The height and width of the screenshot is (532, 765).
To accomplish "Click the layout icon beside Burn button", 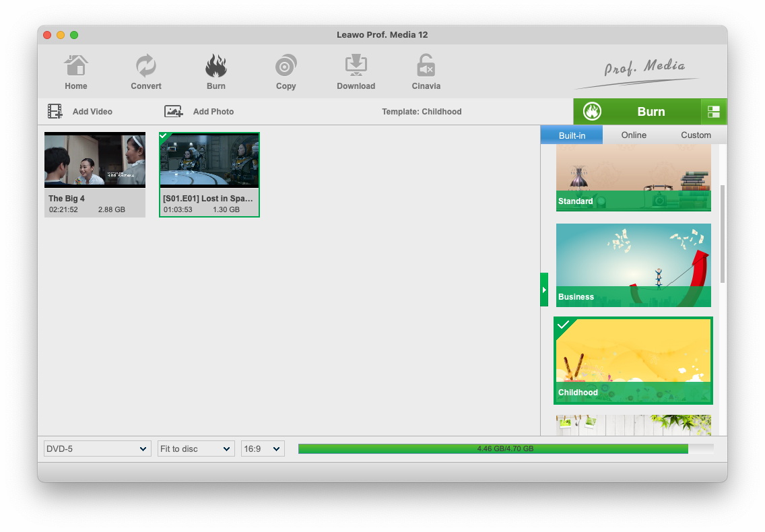I will pyautogui.click(x=714, y=112).
